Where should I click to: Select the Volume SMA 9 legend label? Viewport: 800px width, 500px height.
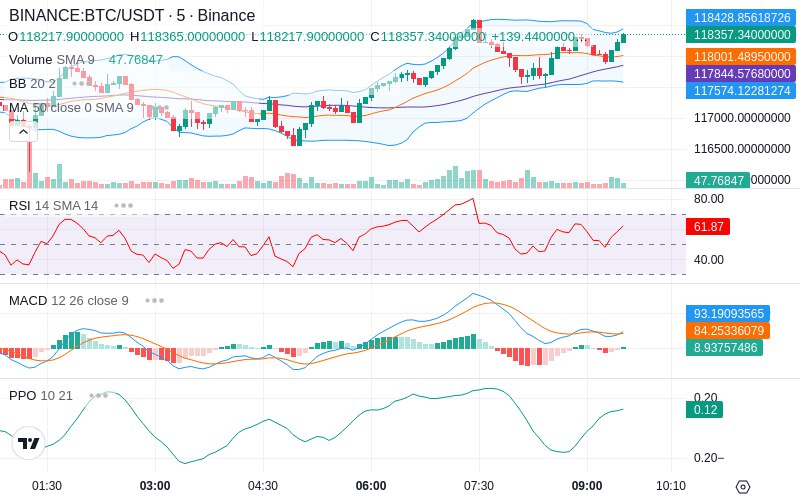tap(52, 60)
